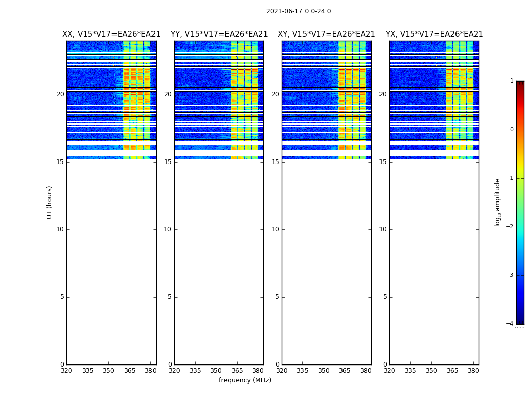Viewport: 532px width, 405px height.
Task: Click the colorbar tick label 0
Action: point(511,130)
